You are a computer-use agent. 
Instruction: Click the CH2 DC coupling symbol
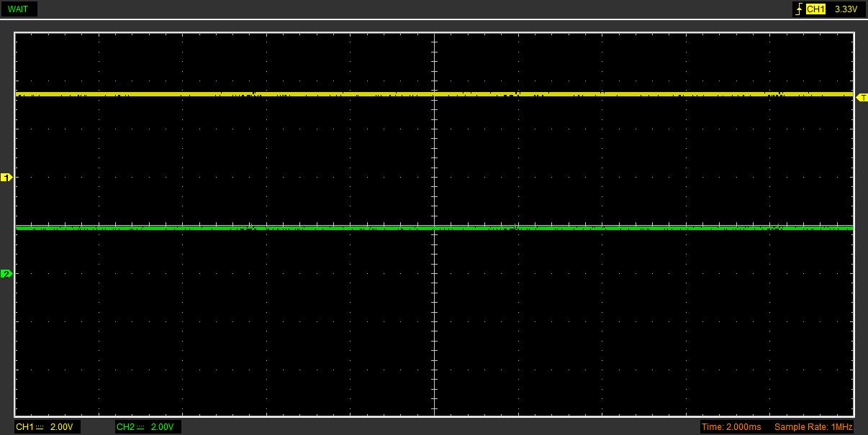[140, 427]
